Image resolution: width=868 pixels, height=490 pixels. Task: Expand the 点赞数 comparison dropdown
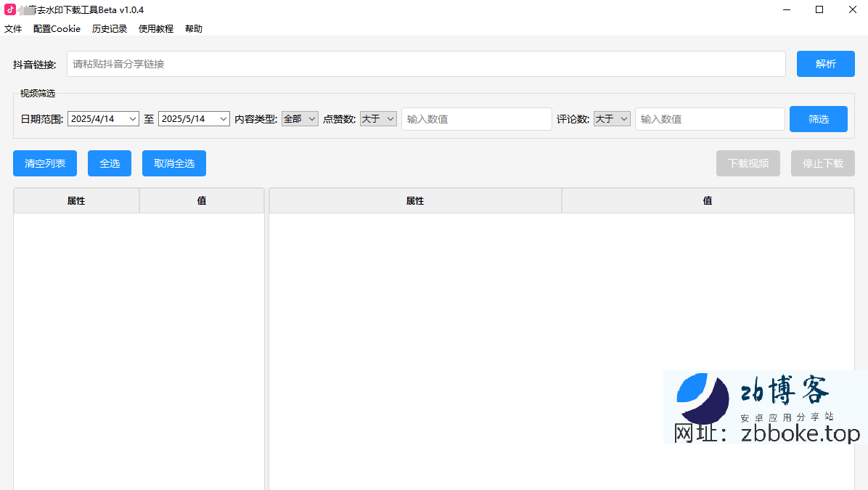click(379, 119)
